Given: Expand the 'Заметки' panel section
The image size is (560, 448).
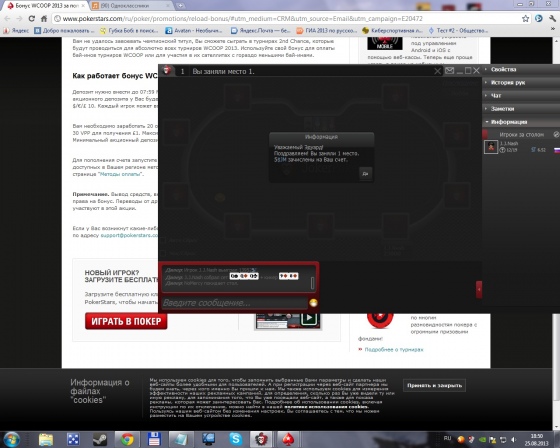Looking at the screenshot, I should tap(521, 109).
